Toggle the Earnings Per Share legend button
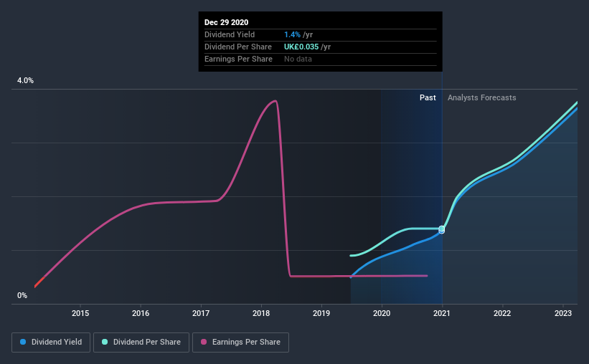The image size is (589, 364). (240, 343)
